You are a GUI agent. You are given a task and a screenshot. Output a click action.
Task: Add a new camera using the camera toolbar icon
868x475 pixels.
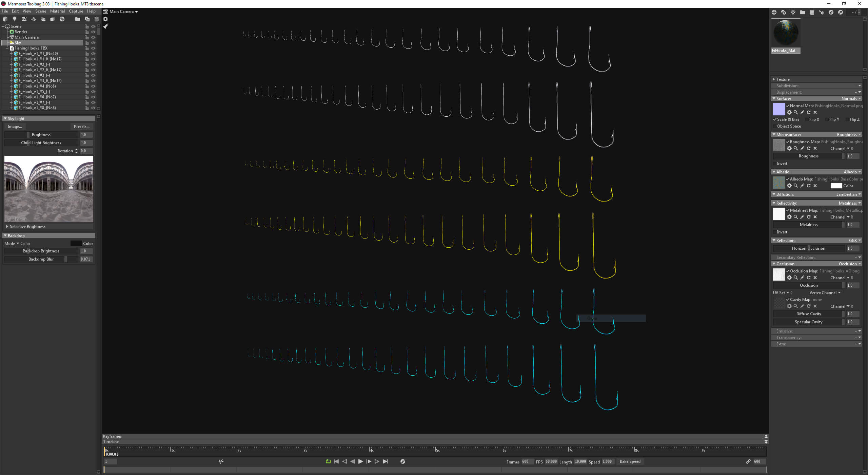click(x=24, y=19)
